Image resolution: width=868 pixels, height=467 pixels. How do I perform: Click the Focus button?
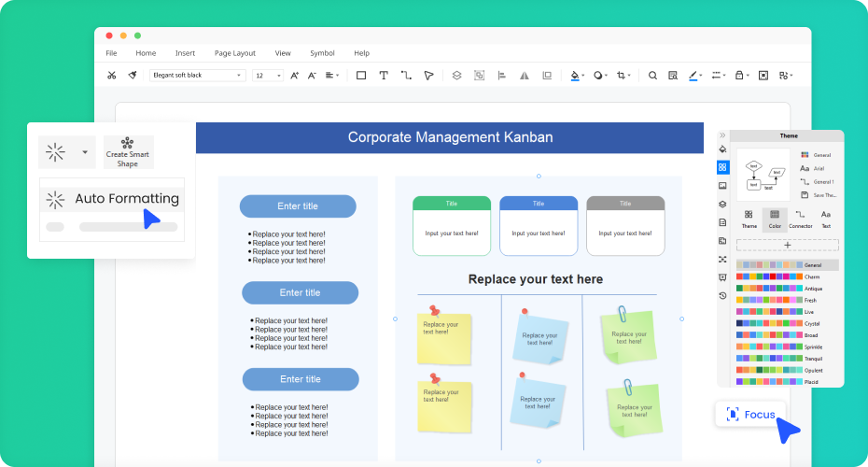pyautogui.click(x=750, y=415)
